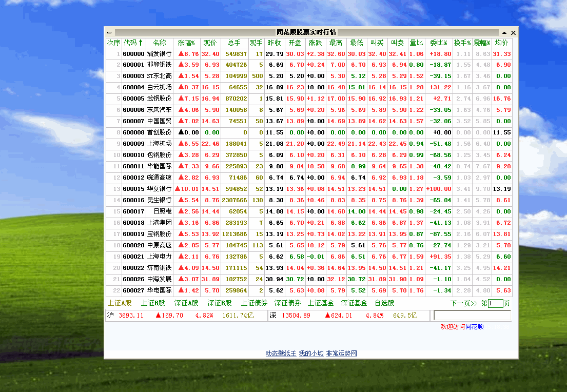Select stock 中海发展
Screen dimensions: 567x392
tap(160, 279)
